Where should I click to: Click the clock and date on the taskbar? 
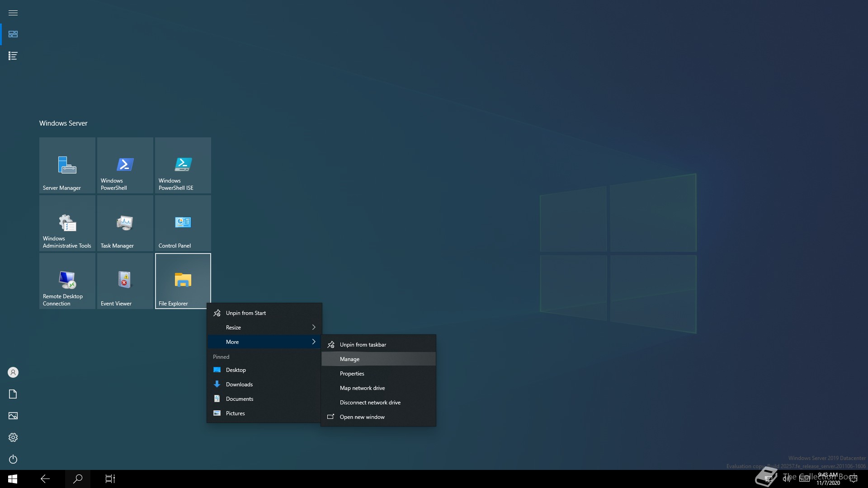pyautogui.click(x=828, y=479)
